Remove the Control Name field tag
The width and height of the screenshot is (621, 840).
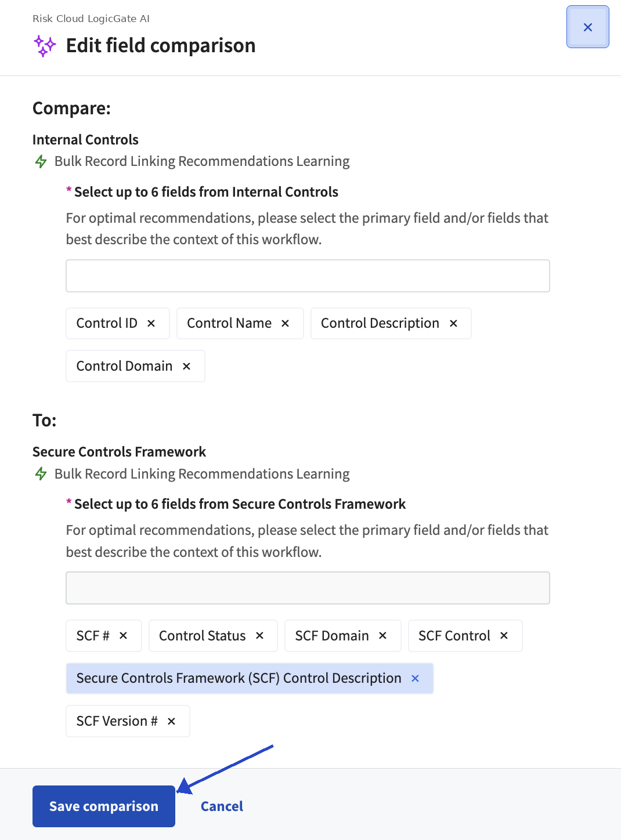[285, 323]
